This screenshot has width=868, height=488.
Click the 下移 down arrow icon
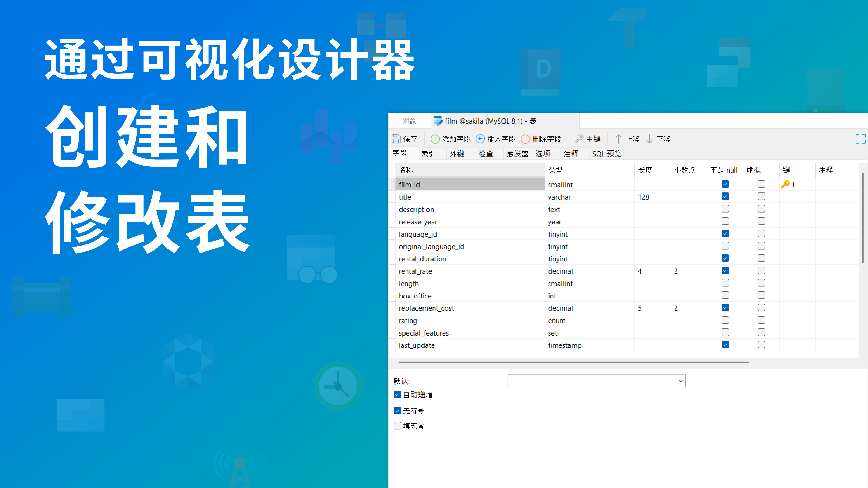pyautogui.click(x=649, y=139)
